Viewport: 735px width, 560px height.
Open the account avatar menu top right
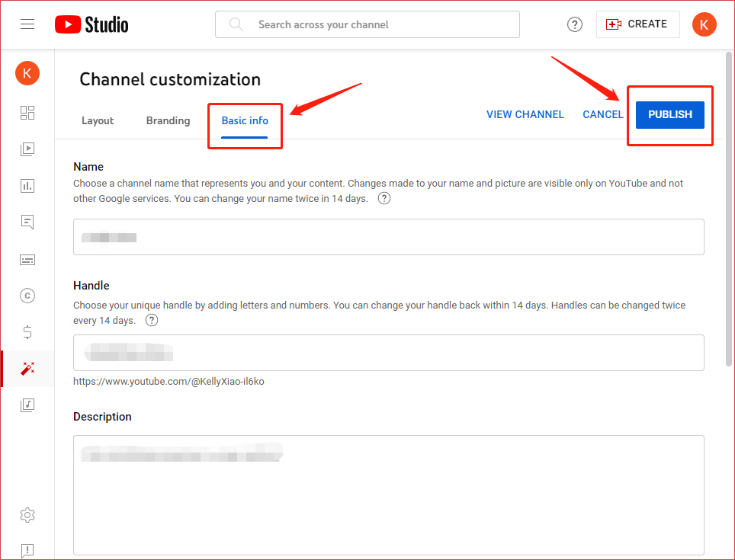pyautogui.click(x=704, y=24)
